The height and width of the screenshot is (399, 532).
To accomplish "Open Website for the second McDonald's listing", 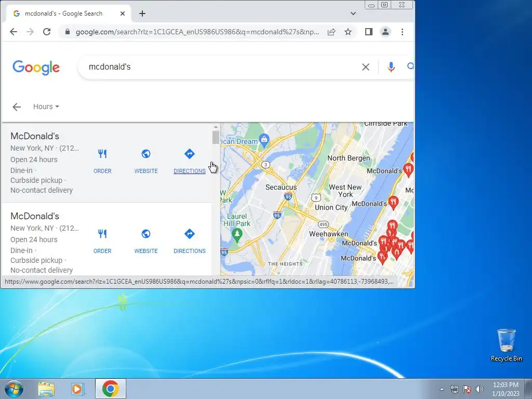I will (146, 241).
